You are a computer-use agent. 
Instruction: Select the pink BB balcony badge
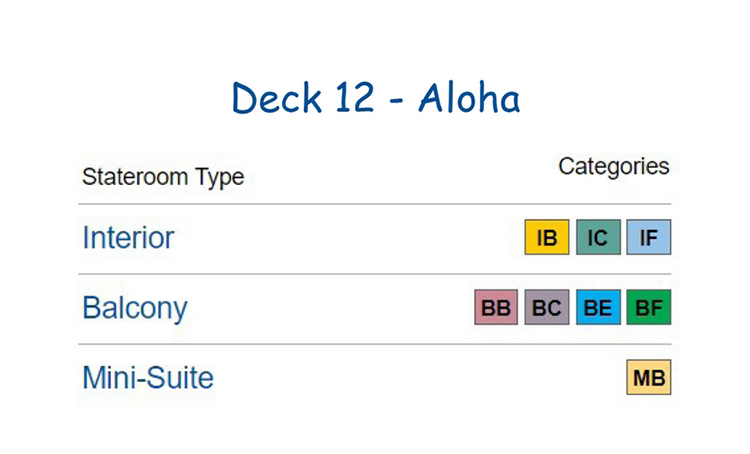tap(496, 307)
